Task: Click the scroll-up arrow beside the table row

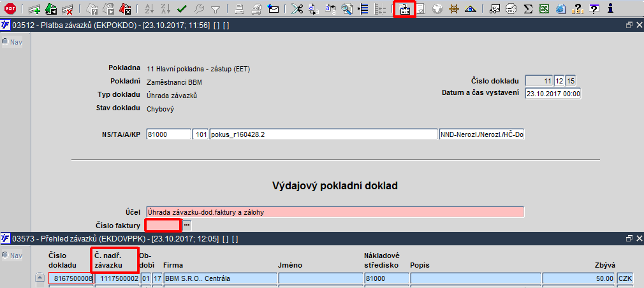Action: (40, 277)
